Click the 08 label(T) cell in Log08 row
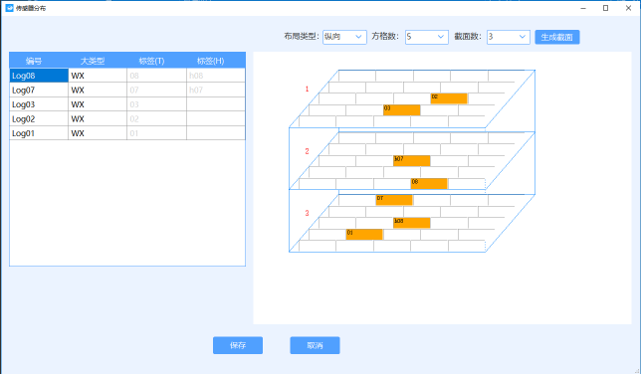The height and width of the screenshot is (374, 641). click(x=157, y=76)
